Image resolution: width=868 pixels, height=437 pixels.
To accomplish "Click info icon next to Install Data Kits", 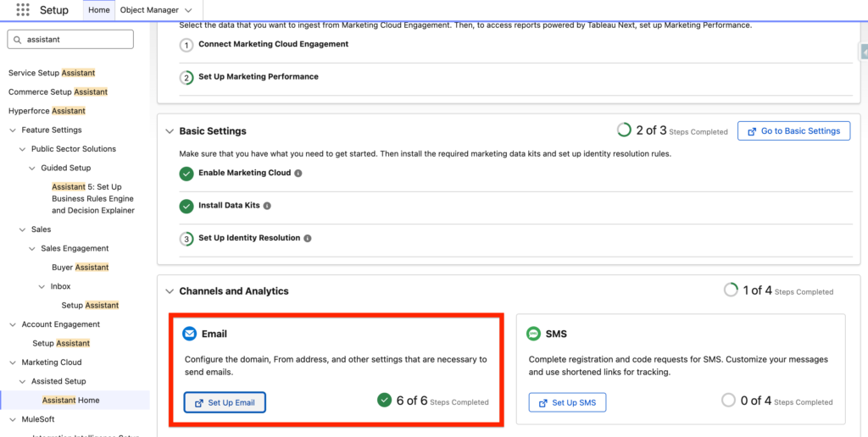I will point(268,206).
